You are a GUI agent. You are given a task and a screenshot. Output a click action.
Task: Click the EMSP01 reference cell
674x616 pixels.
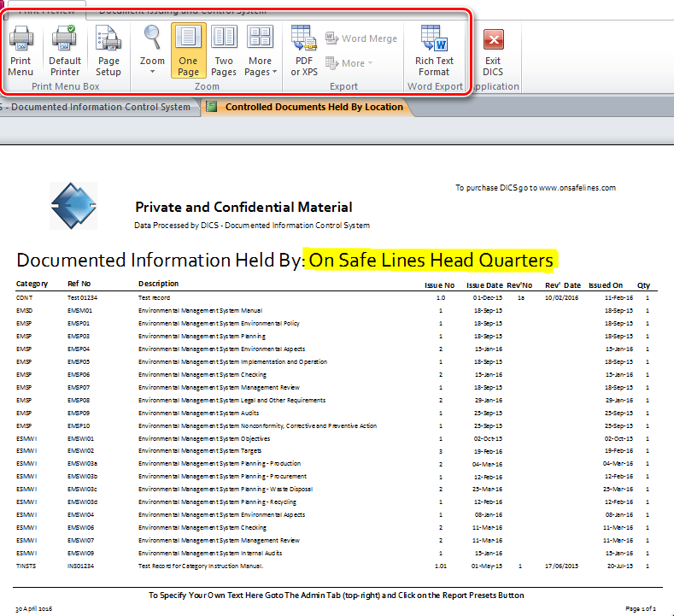tap(79, 323)
